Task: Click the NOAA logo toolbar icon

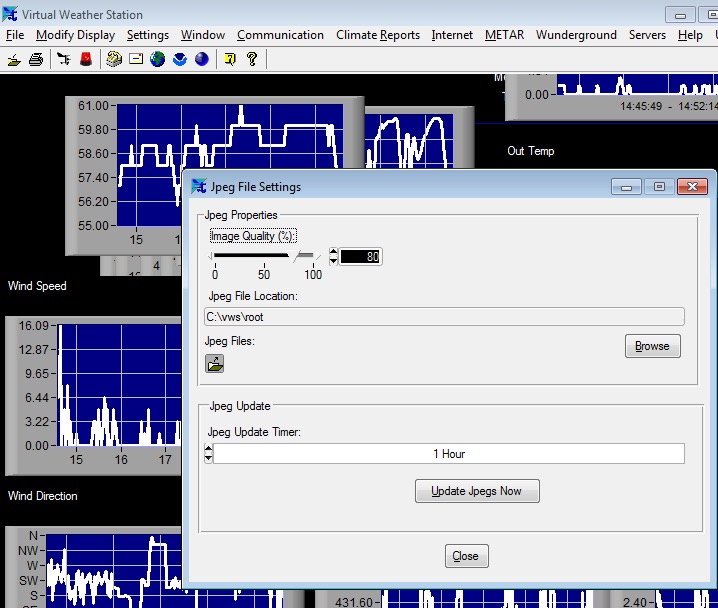Action: click(180, 59)
